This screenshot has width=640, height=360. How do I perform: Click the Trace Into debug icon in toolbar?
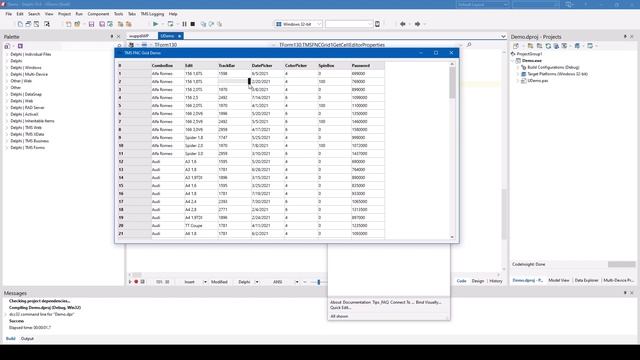203,24
